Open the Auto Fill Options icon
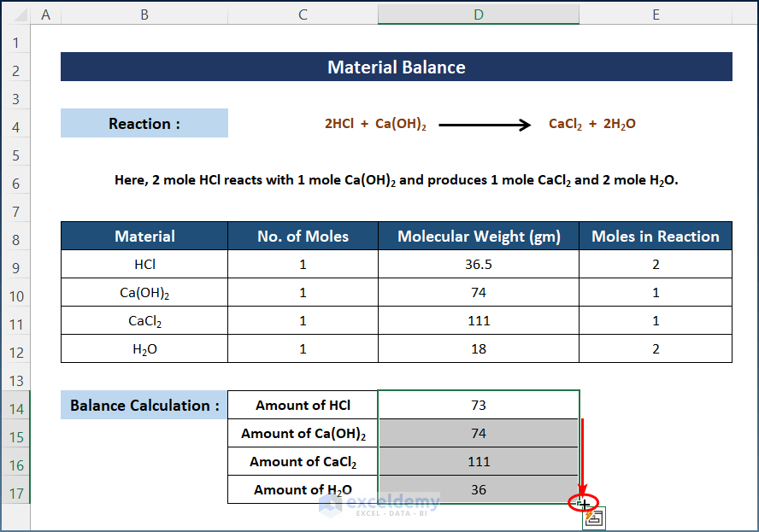This screenshot has height=532, width=759. [x=595, y=518]
